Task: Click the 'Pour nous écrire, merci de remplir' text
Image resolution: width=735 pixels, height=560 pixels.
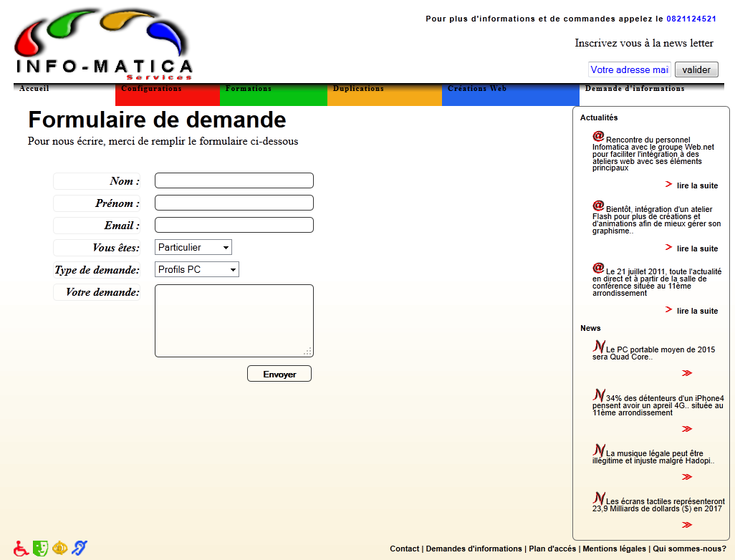Action: point(163,141)
